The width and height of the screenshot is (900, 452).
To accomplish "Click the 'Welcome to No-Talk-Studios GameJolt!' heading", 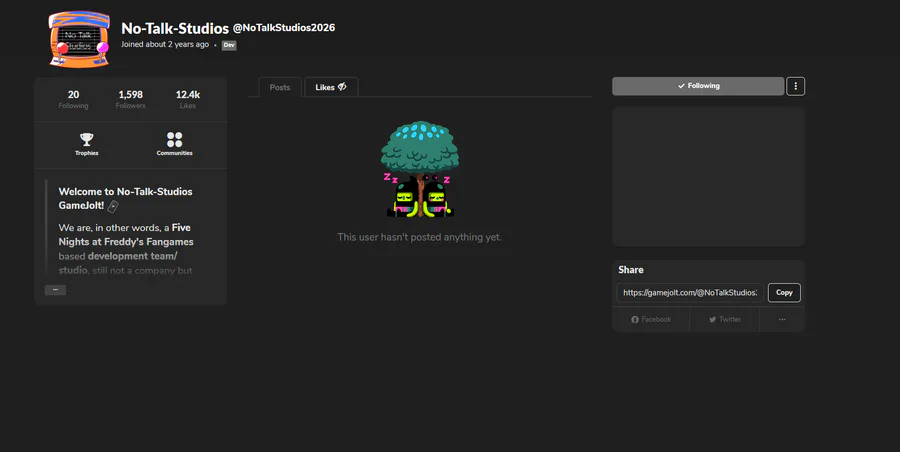I will click(x=125, y=198).
